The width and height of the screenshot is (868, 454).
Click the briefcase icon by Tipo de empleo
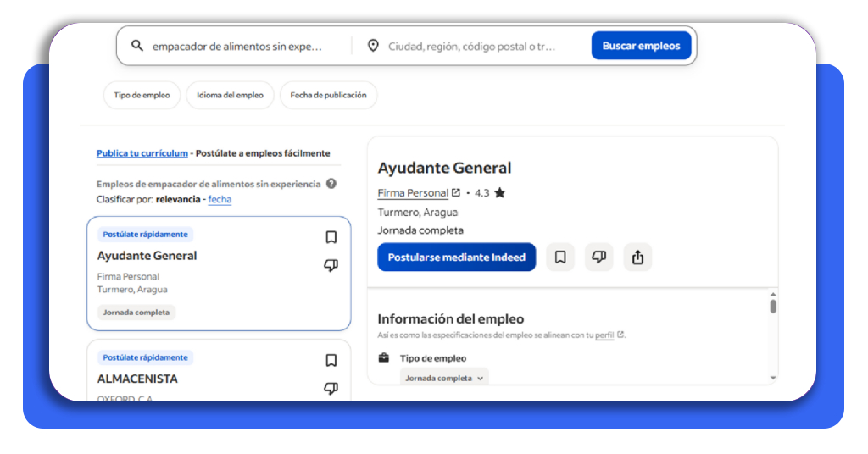[384, 357]
